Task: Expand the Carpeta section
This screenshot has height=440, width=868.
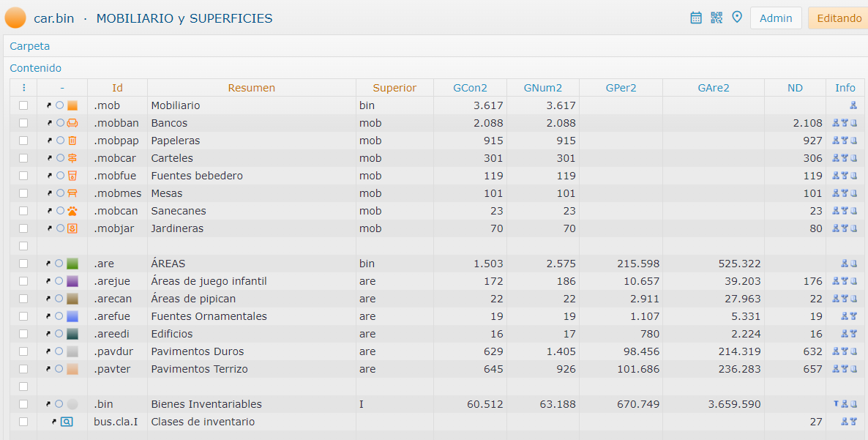Action: (x=30, y=46)
